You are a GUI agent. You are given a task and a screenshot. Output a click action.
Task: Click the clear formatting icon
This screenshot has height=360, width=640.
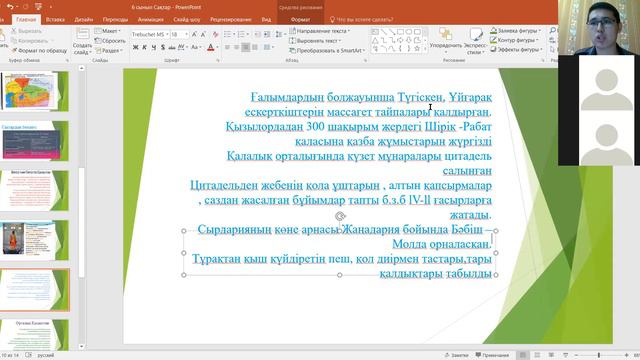click(215, 34)
